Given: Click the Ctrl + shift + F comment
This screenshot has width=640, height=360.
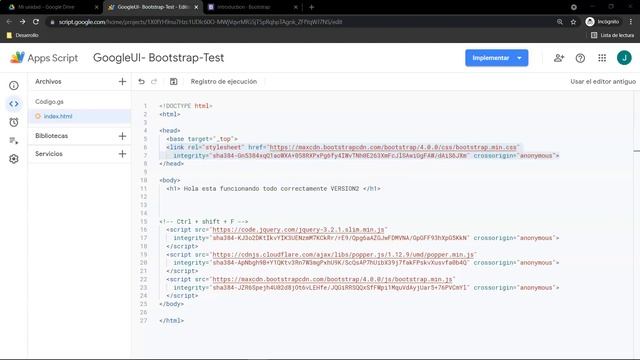Looking at the screenshot, I should [203, 221].
